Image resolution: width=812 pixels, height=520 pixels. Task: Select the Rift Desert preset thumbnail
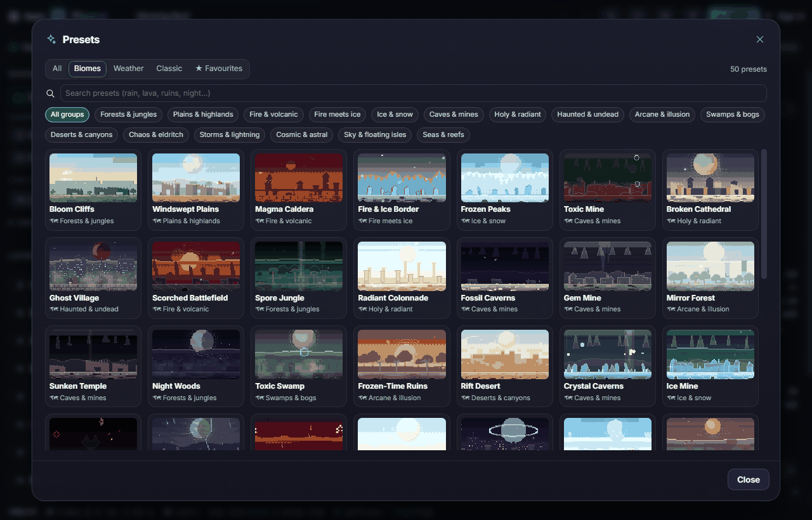coord(505,354)
